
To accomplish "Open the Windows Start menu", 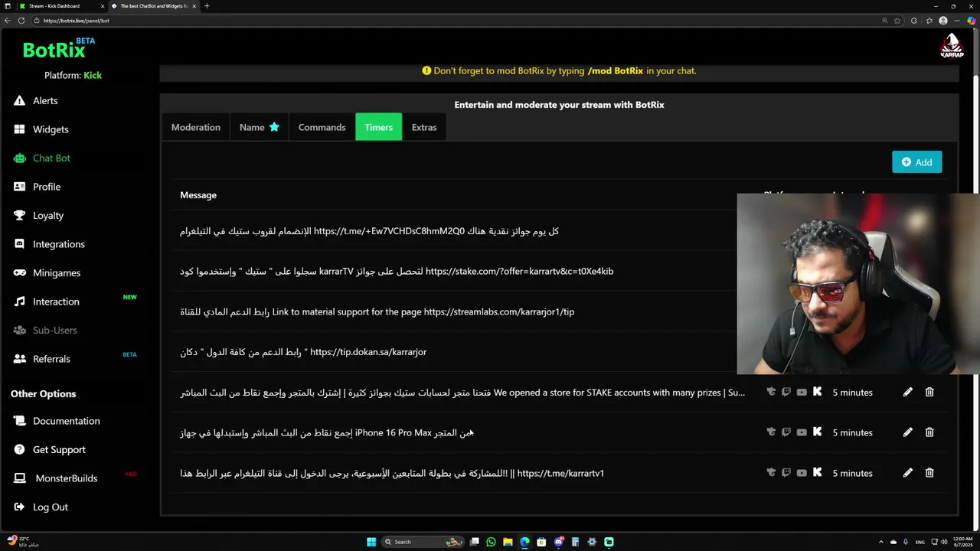I will (371, 542).
